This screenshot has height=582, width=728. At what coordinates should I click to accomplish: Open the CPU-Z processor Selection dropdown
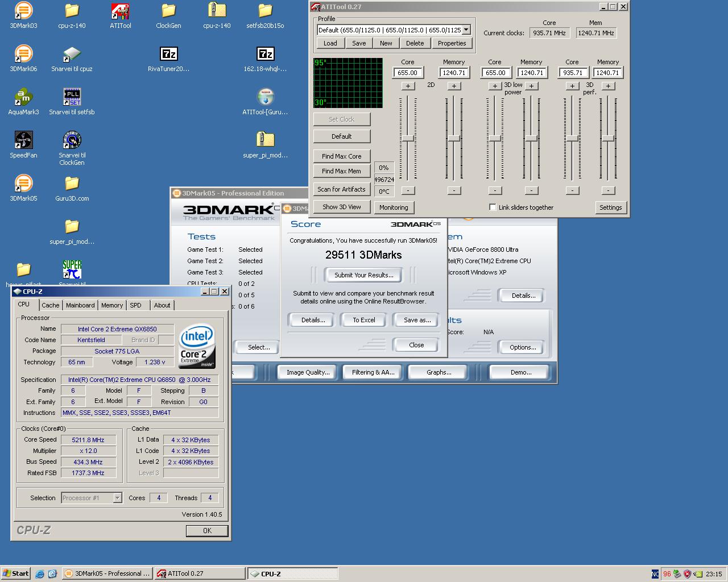[x=117, y=498]
